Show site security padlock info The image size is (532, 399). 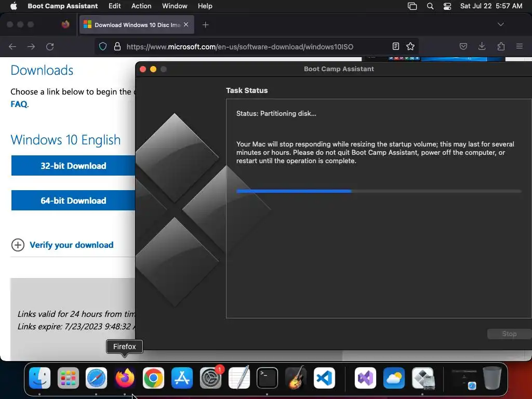click(117, 46)
